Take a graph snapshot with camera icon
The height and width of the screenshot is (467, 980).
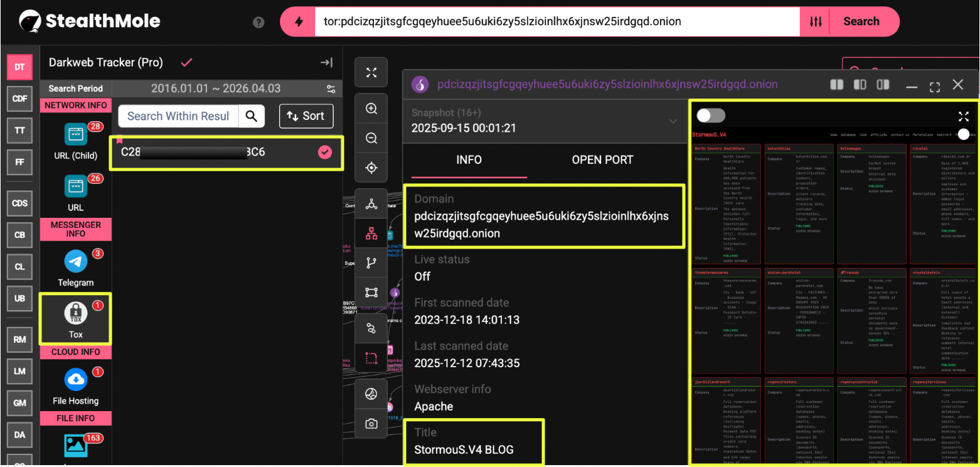coord(371,424)
